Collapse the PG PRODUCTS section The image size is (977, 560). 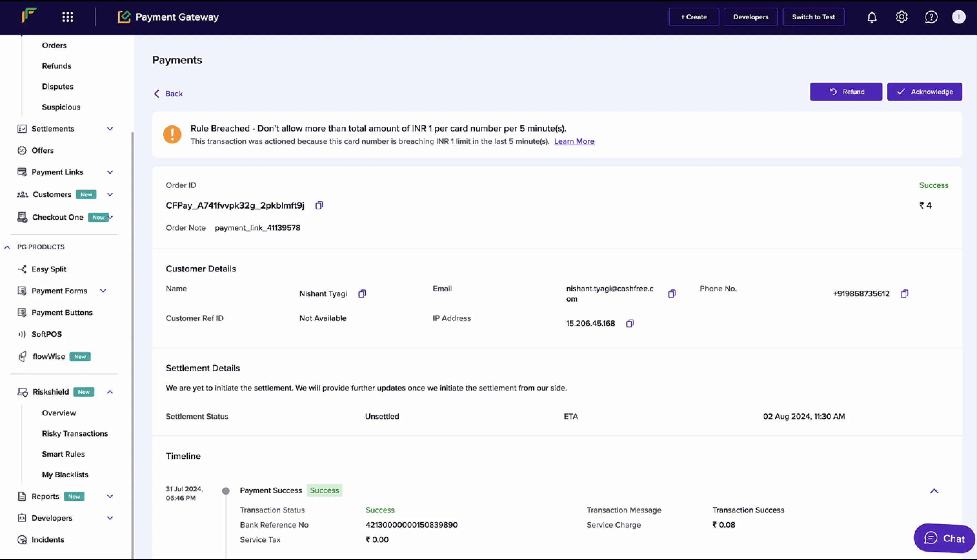click(7, 247)
